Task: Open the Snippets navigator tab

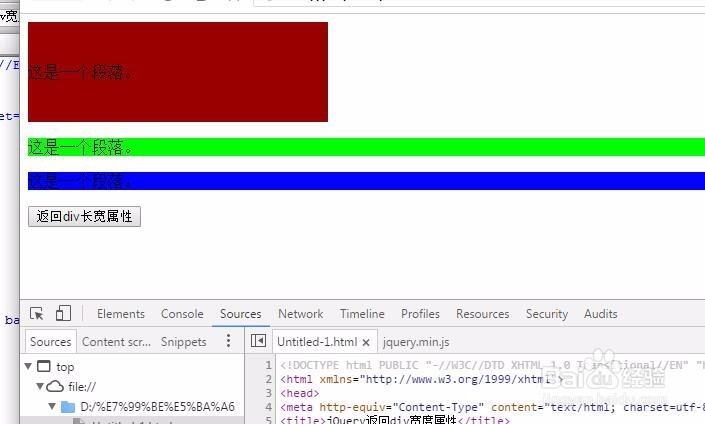Action: pyautogui.click(x=184, y=342)
